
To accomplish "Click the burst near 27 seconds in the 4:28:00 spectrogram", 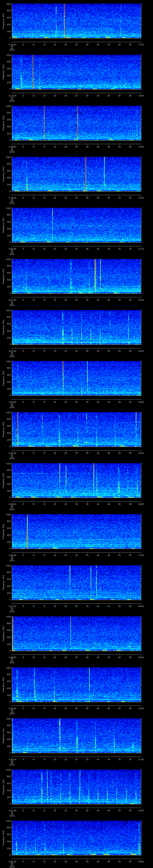I will coord(71,631).
